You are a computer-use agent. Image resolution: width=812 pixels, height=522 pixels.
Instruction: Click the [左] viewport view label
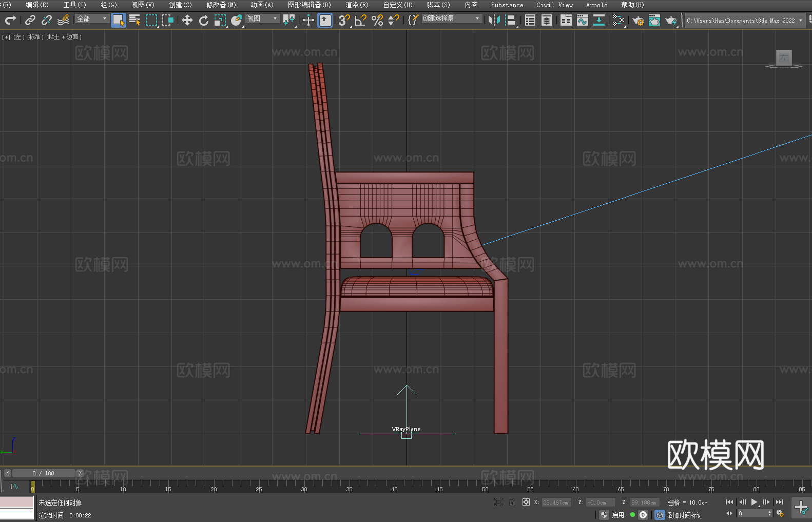point(18,37)
